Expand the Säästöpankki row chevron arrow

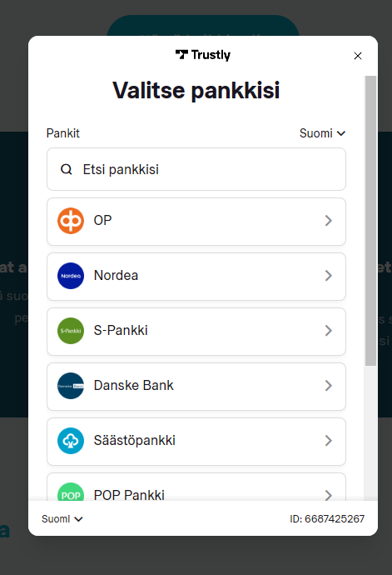(x=328, y=441)
